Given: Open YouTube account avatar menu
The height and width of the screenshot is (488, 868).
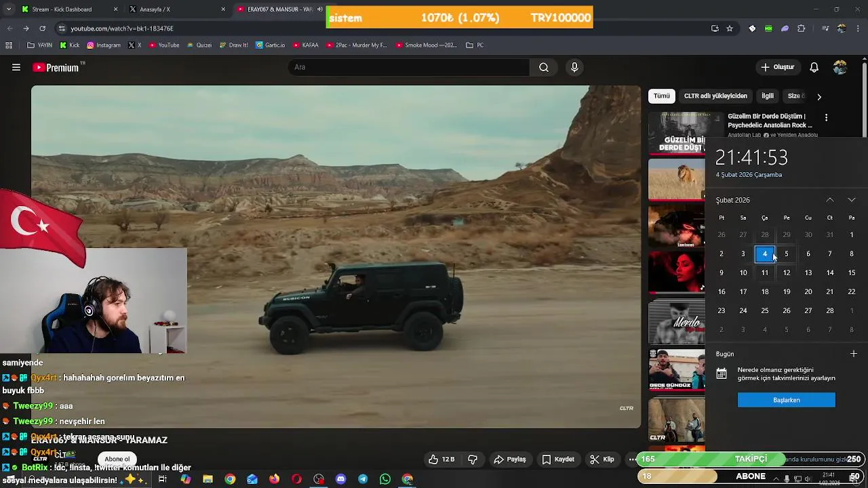Looking at the screenshot, I should pos(840,67).
